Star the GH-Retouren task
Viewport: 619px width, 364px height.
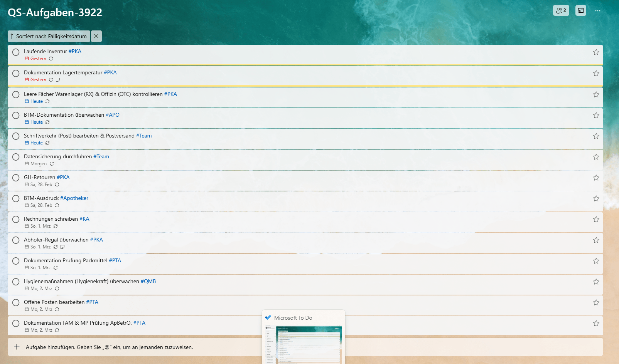click(596, 178)
